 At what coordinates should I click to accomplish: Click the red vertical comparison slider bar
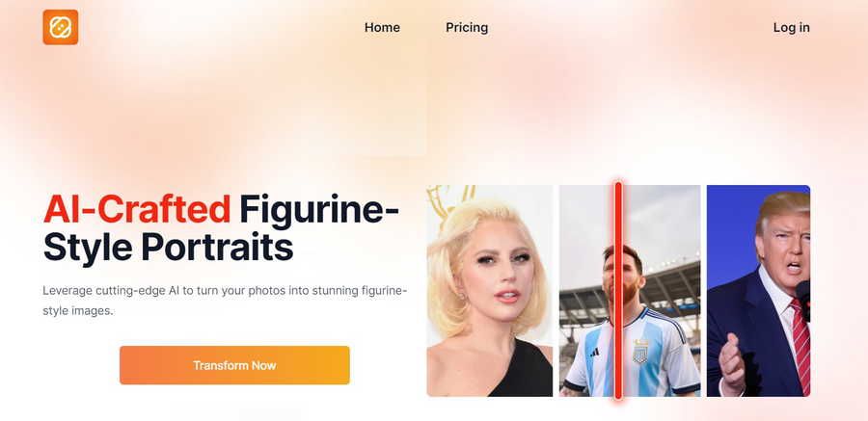pyautogui.click(x=618, y=291)
